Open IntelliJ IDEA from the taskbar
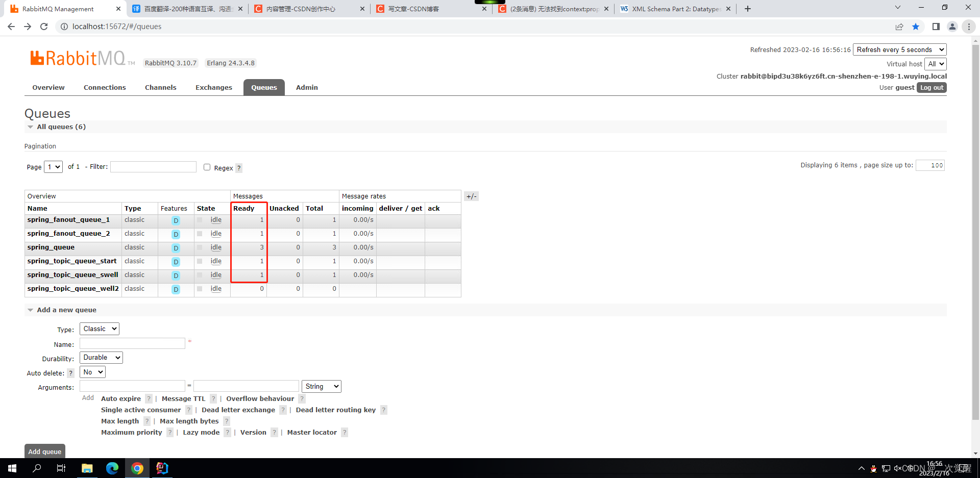 [x=162, y=468]
